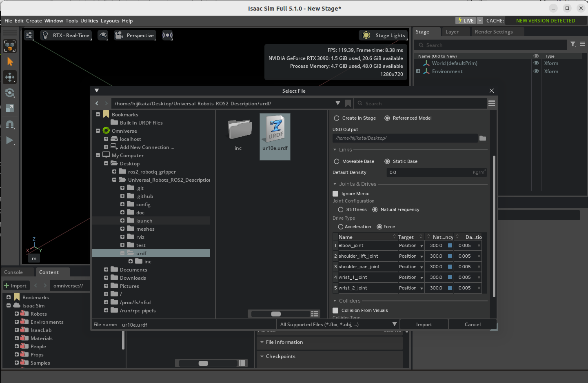Choose the Moveable Base option
Screen dimensions: 588x383
[337, 161]
